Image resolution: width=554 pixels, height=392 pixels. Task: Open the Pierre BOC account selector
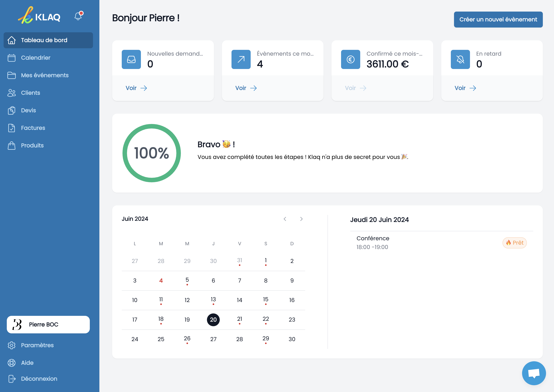pyautogui.click(x=48, y=324)
